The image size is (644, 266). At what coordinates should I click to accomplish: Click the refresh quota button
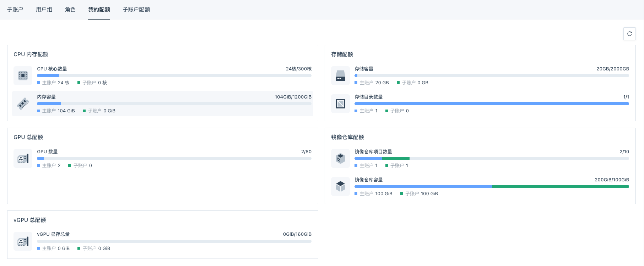tap(629, 34)
